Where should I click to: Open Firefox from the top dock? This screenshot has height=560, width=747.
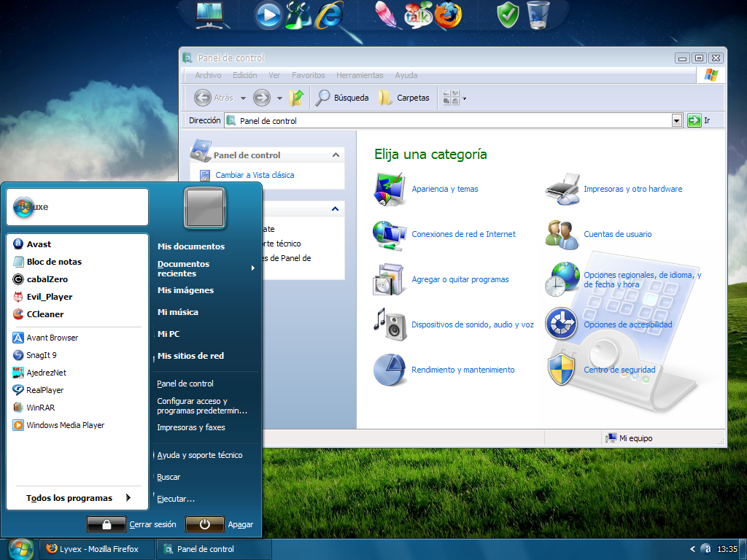pyautogui.click(x=449, y=15)
